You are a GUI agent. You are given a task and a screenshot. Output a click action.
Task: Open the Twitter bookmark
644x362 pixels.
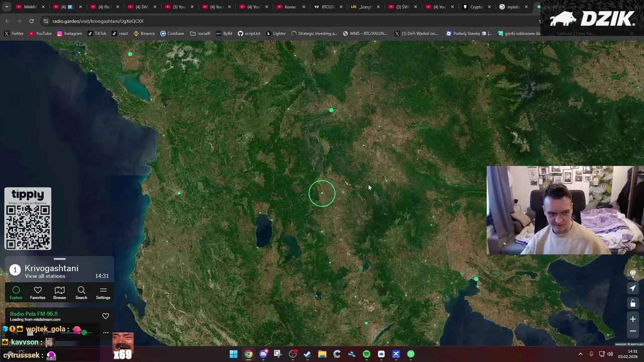14,33
